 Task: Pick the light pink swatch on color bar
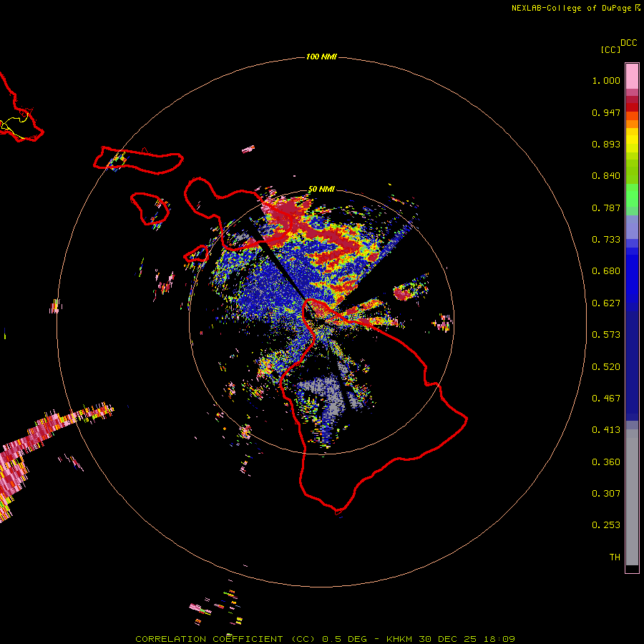(x=632, y=77)
